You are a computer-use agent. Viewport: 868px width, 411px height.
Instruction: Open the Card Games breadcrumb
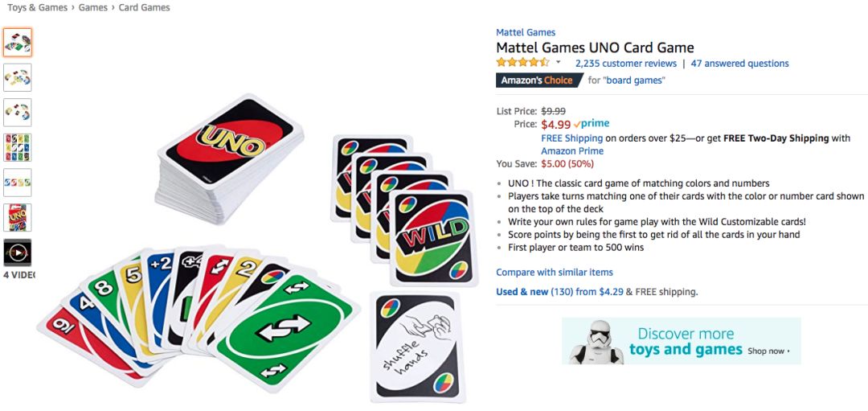[145, 8]
